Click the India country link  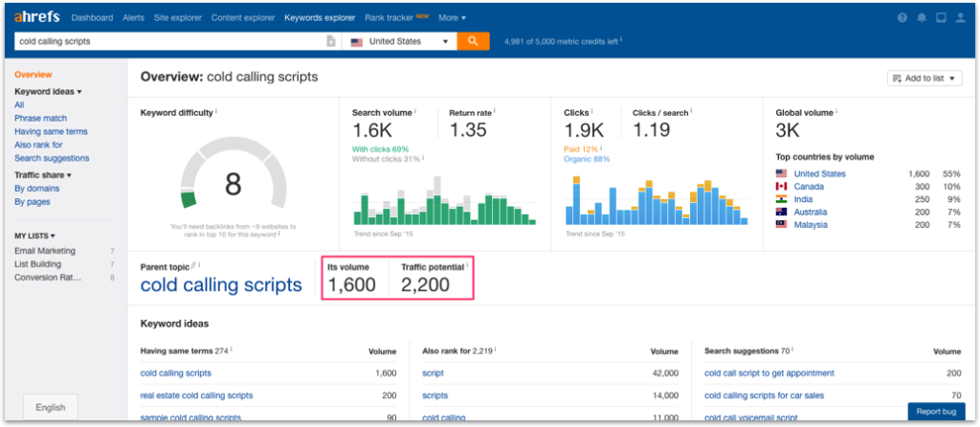tap(804, 199)
